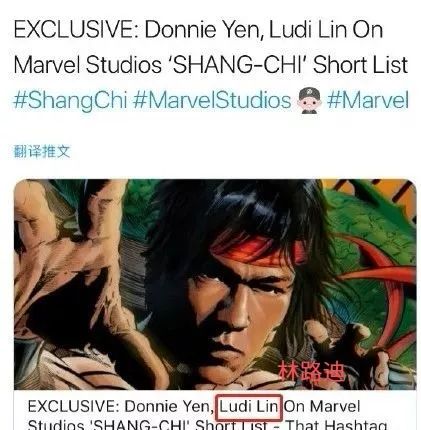Open the #ShangChi hashtag
The width and height of the screenshot is (421, 430).
pos(71,100)
